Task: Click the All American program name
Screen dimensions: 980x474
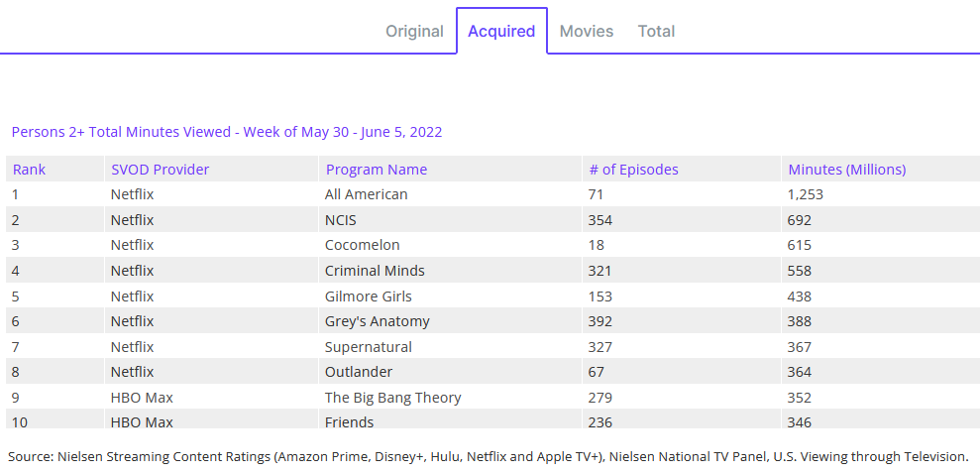Action: coord(367,194)
